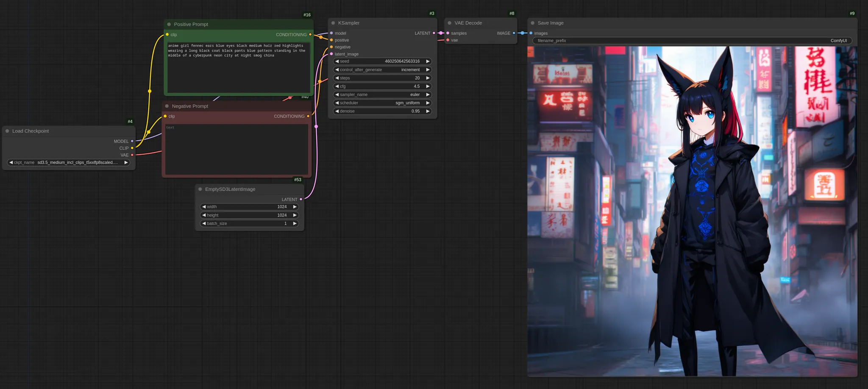Click the generated anime girl image preview
This screenshot has width=868, height=389.
[x=692, y=211]
